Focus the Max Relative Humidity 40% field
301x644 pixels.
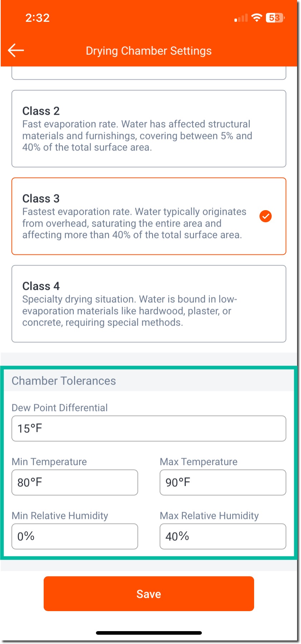223,536
